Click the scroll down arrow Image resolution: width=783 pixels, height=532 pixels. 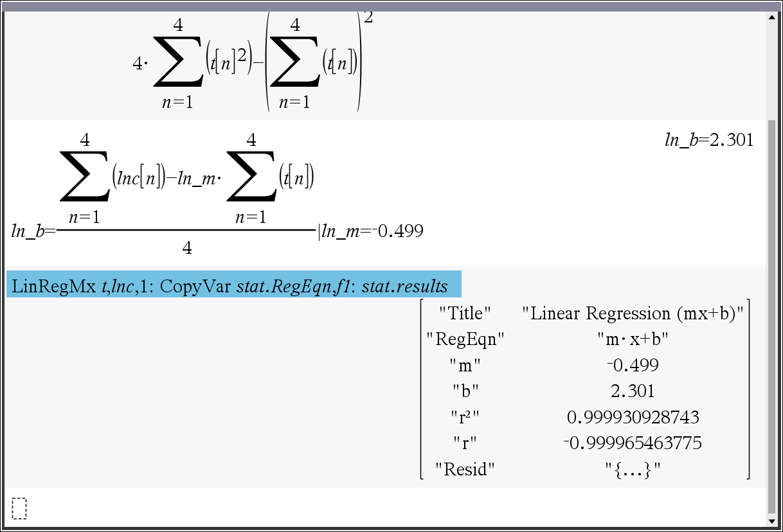tap(772, 520)
